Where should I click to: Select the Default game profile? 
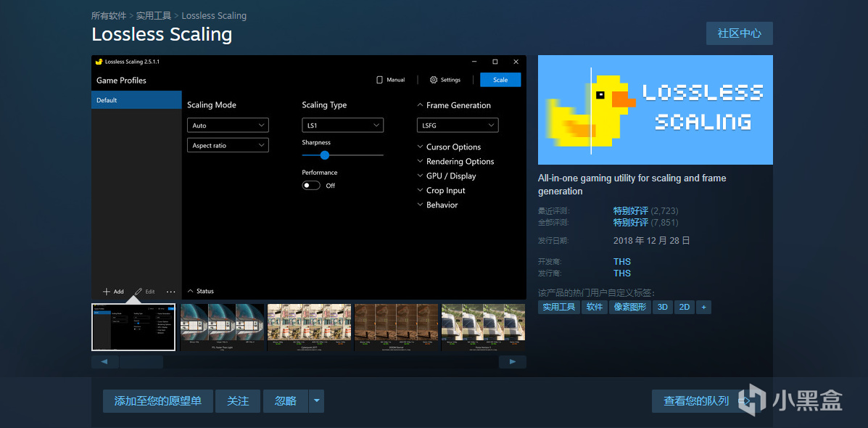pos(137,100)
